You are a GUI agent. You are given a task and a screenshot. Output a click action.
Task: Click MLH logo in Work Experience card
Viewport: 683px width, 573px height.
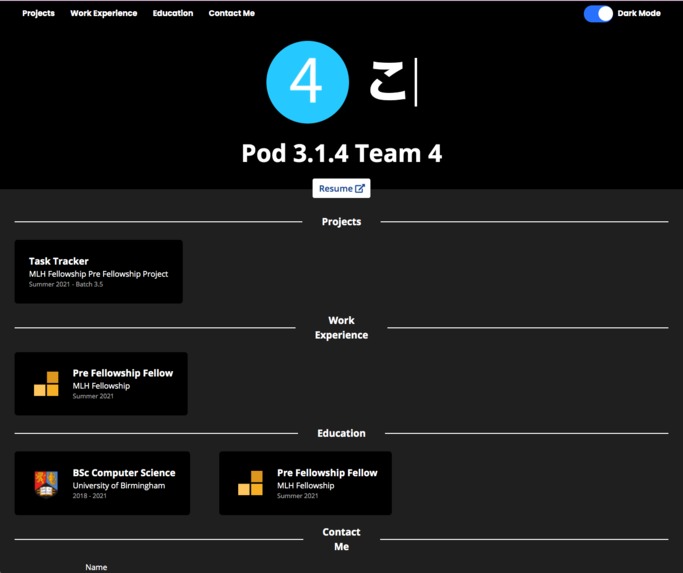(46, 383)
